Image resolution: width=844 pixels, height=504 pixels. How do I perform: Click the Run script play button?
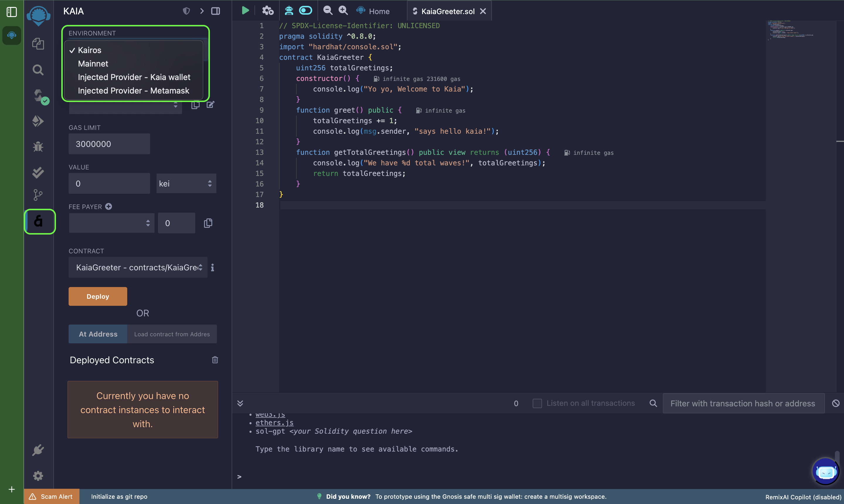coord(245,11)
